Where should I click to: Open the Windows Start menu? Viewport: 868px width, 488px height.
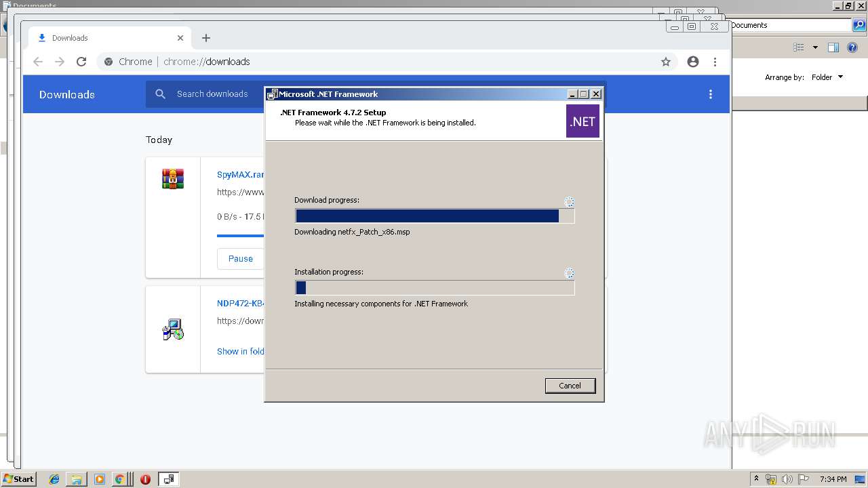click(18, 479)
